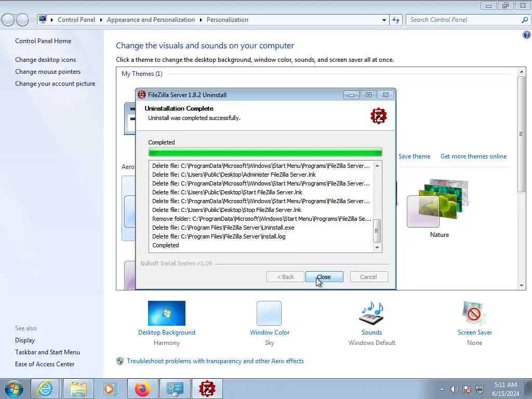
Task: Click Appearance and Personalization breadcrumb
Action: coord(151,20)
